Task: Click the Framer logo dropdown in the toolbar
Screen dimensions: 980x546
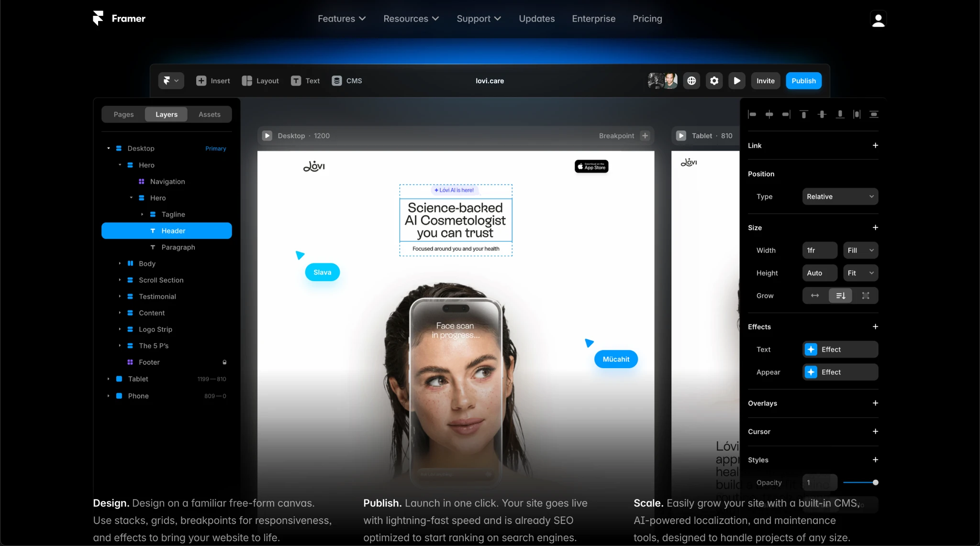Action: tap(171, 81)
